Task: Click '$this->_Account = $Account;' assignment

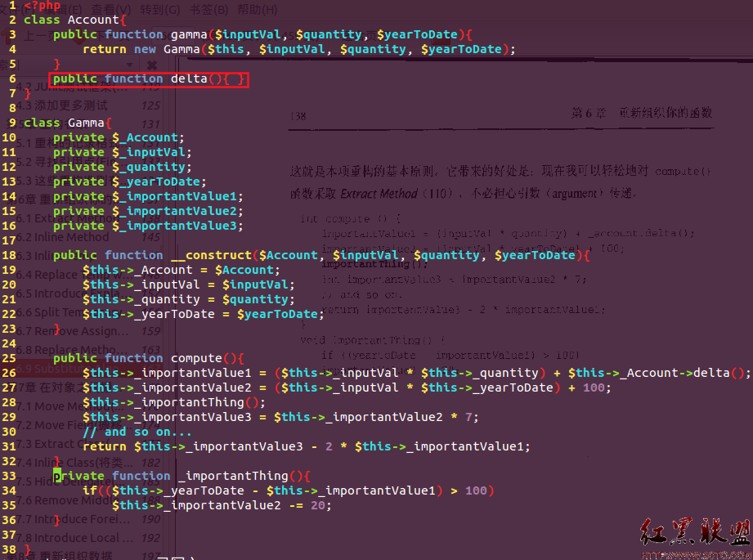Action: (181, 271)
